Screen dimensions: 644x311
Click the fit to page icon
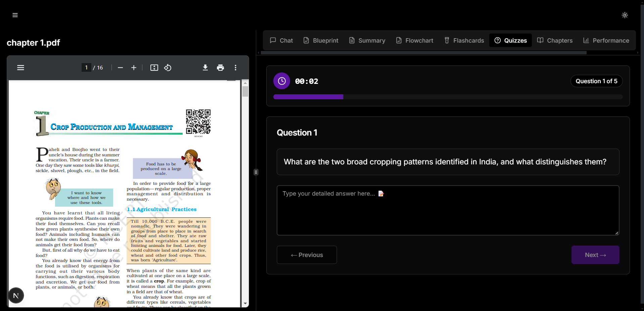[154, 68]
